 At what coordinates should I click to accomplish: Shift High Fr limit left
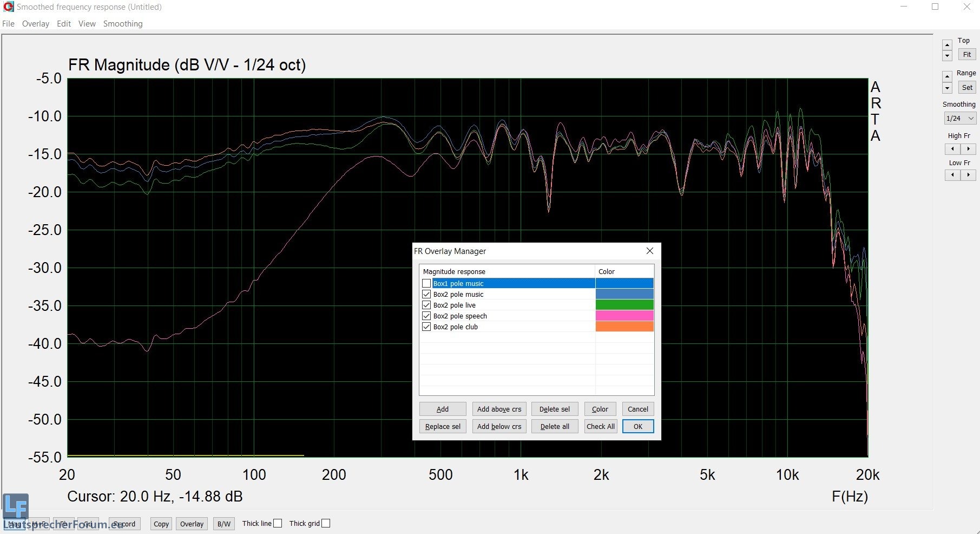click(952, 149)
